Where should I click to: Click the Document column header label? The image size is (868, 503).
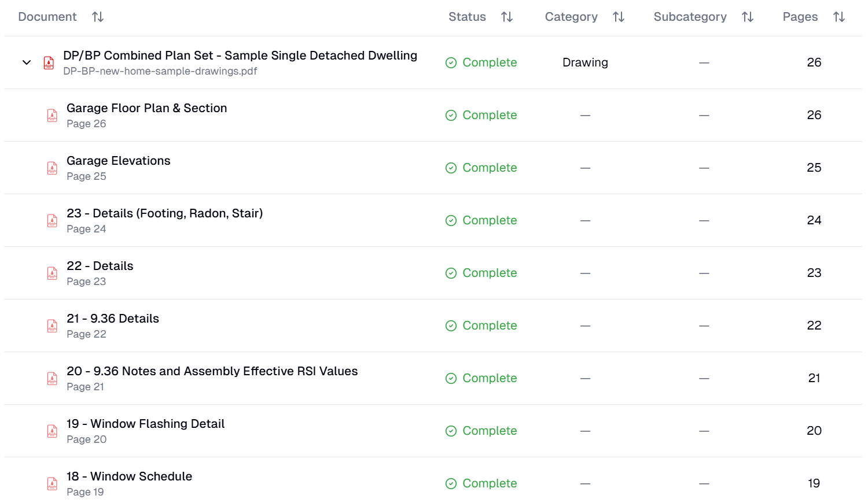47,17
